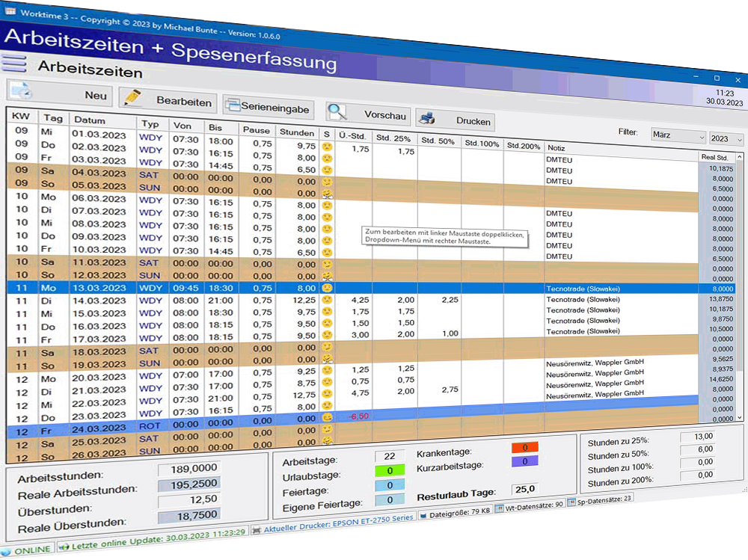Screen dimensions: 748x560
Task: Click the Stunden zu 50% field
Action: (x=697, y=449)
